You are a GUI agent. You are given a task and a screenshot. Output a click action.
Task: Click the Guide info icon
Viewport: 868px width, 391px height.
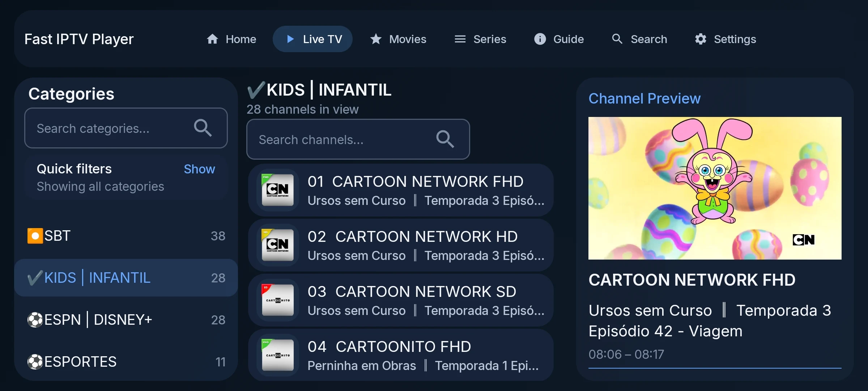click(540, 39)
